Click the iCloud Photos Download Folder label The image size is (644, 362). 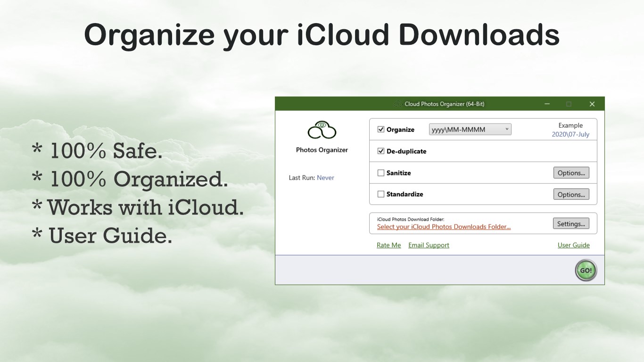[411, 219]
